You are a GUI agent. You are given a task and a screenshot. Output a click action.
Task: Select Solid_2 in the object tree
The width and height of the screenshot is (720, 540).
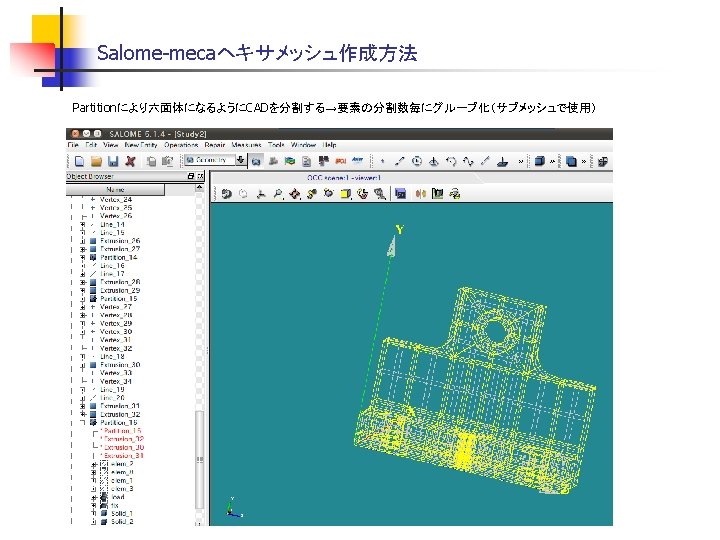point(122,522)
